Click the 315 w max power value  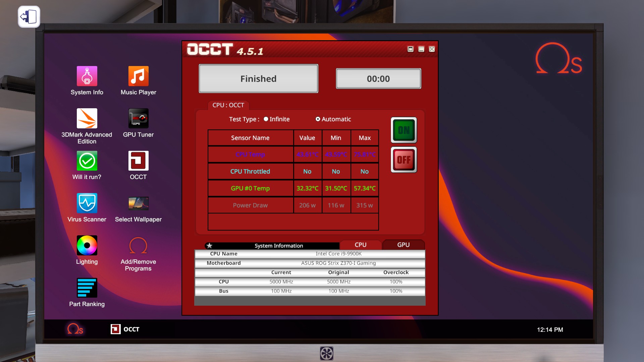(x=365, y=205)
